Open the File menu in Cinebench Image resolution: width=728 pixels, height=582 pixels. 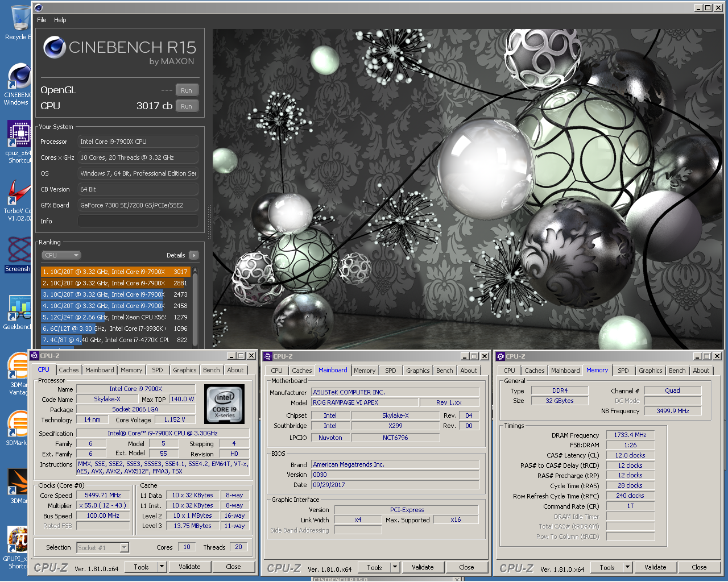(42, 20)
